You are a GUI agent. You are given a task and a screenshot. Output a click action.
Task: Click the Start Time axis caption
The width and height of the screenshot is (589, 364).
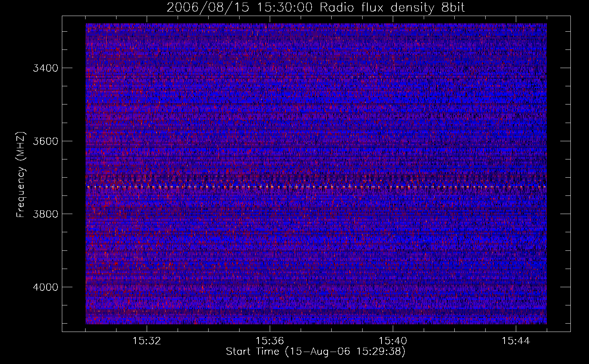coord(316,352)
